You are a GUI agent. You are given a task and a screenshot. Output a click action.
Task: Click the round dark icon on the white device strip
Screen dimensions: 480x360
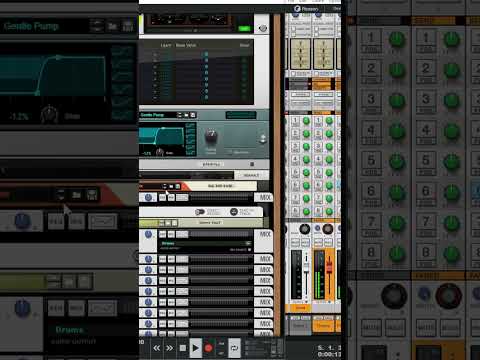click(x=234, y=212)
